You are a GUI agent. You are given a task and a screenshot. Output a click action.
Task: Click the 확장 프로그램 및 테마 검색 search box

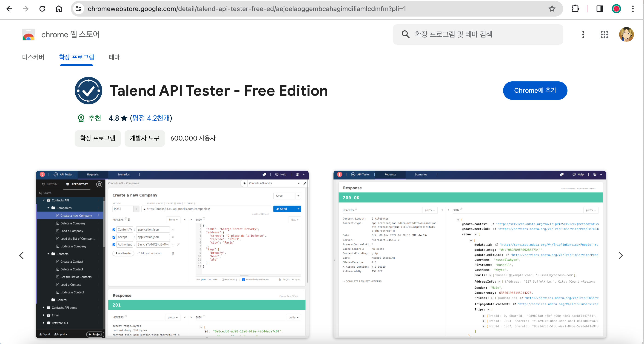[478, 34]
